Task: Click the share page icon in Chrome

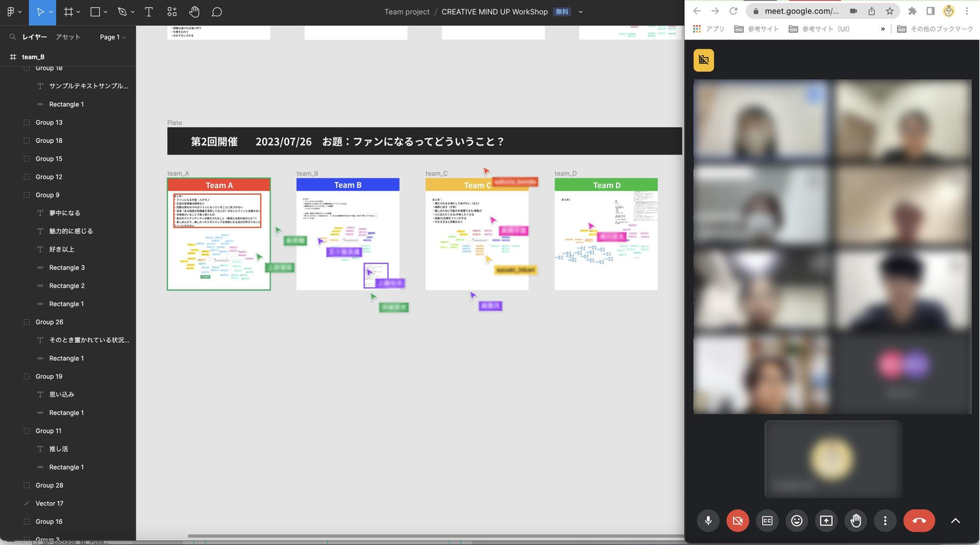Action: 872,11
